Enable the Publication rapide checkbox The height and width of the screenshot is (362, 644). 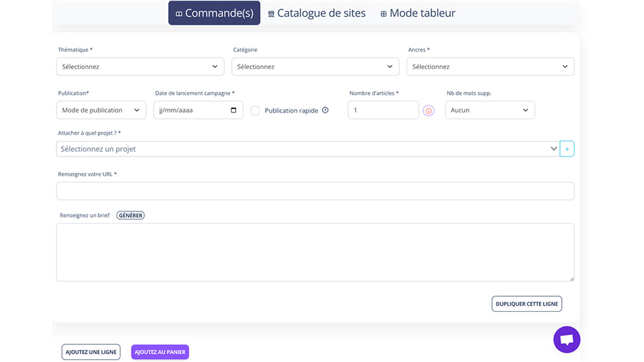tap(255, 110)
